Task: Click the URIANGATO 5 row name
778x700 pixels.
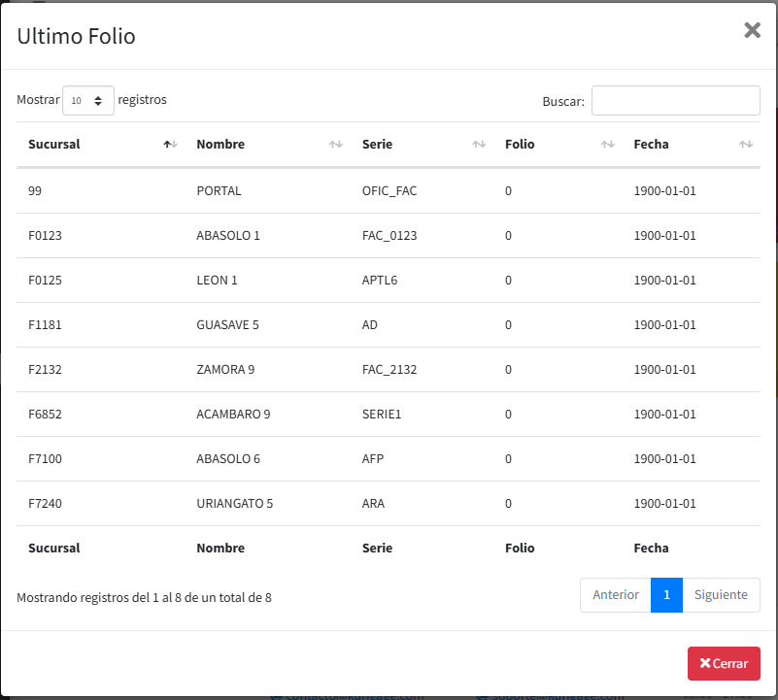Action: 234,504
